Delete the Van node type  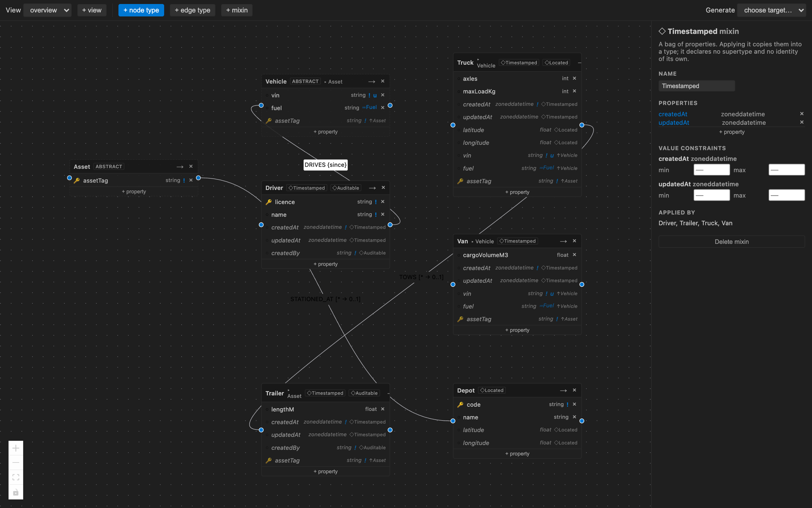pyautogui.click(x=574, y=241)
